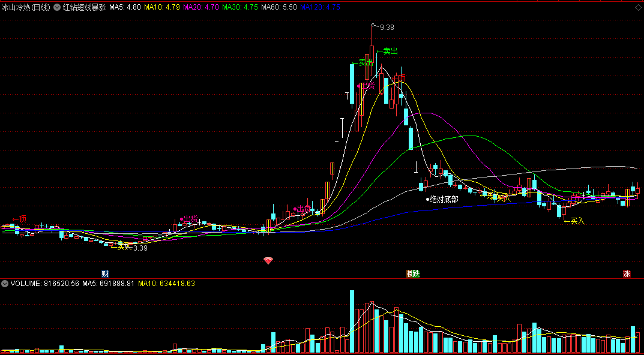This screenshot has height=355, width=644.
Task: Select the green MA30: 4.75 label
Action: point(240,7)
